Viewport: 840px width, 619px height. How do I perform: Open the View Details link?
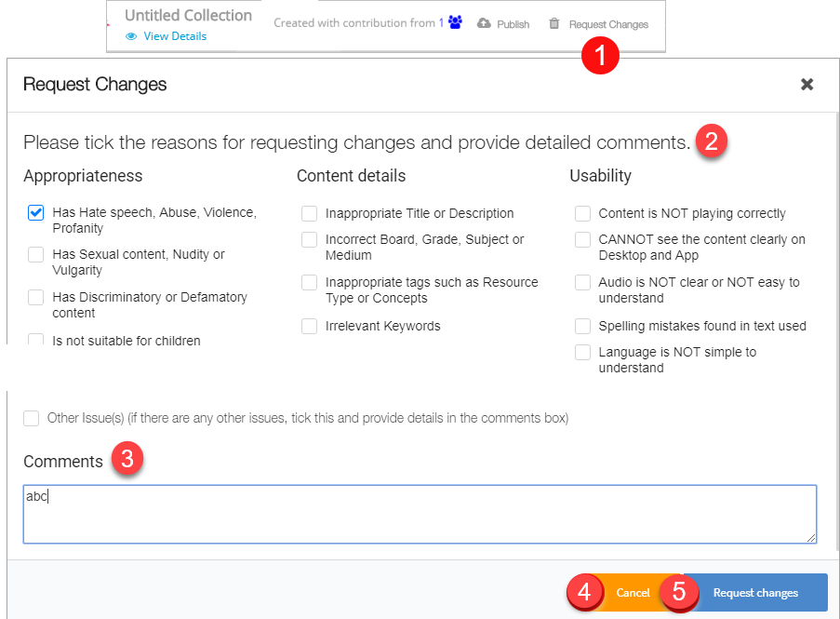(175, 36)
